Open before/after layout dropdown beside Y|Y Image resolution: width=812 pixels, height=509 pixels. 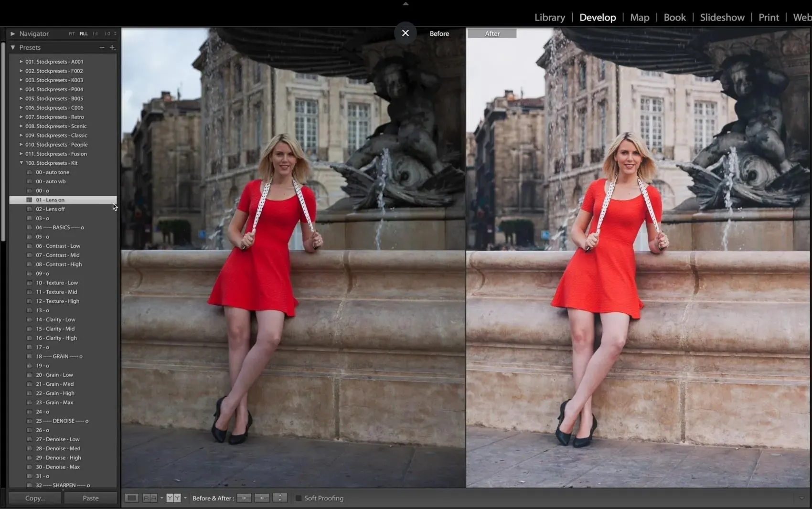pos(185,498)
